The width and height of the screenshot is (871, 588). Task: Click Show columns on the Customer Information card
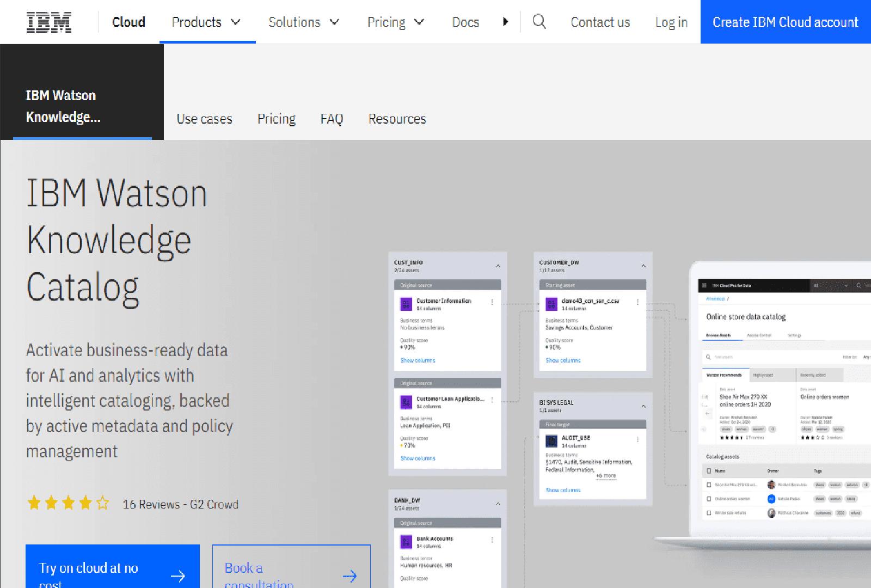(x=418, y=360)
